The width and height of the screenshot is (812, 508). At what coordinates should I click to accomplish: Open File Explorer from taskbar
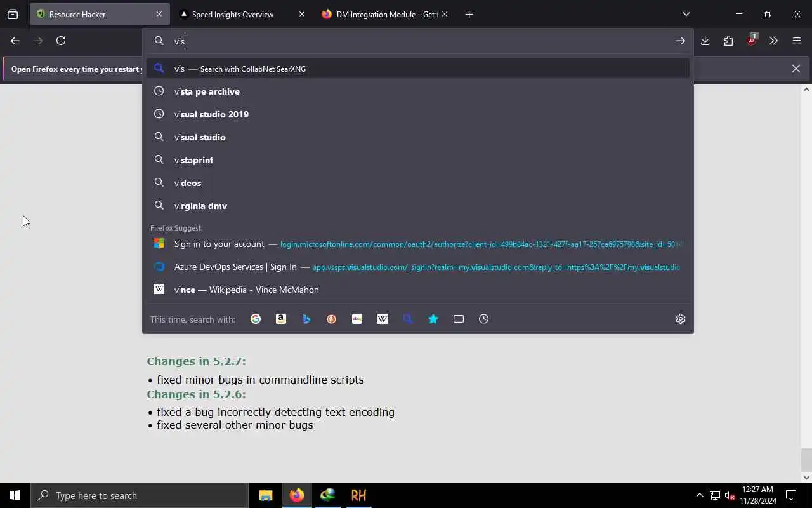265,495
